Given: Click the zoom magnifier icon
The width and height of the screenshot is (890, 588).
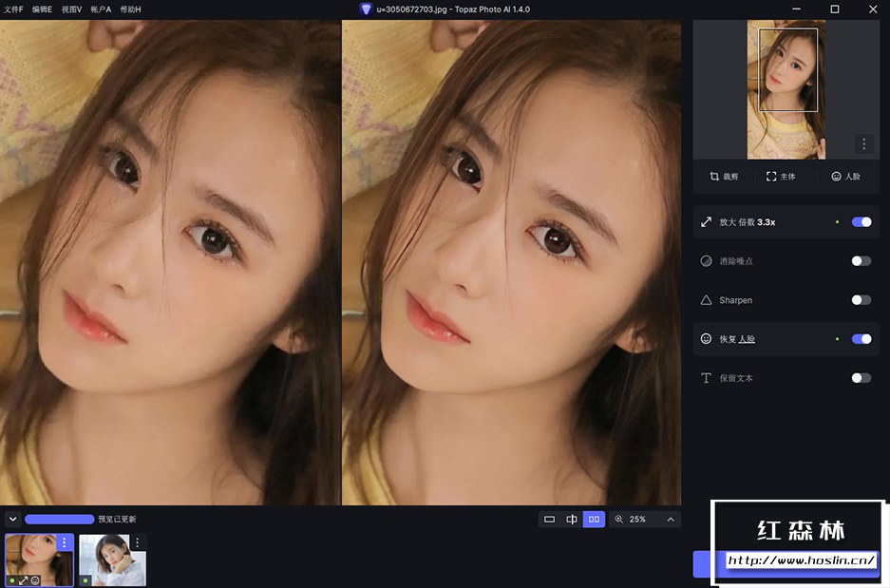Looking at the screenshot, I should 618,520.
